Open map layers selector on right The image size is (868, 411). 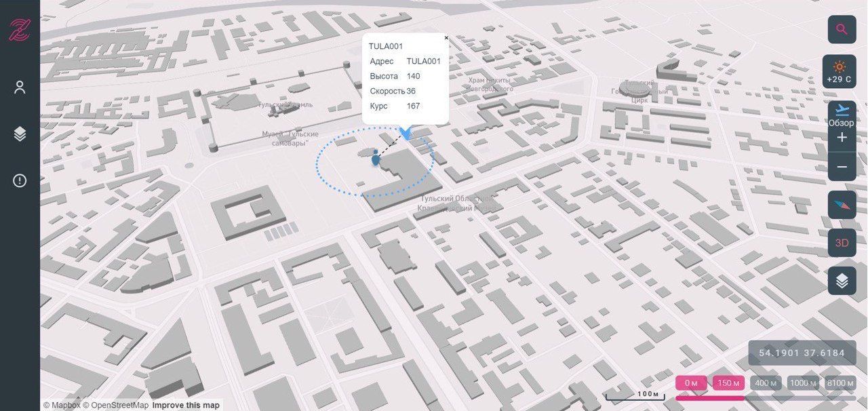coord(842,280)
